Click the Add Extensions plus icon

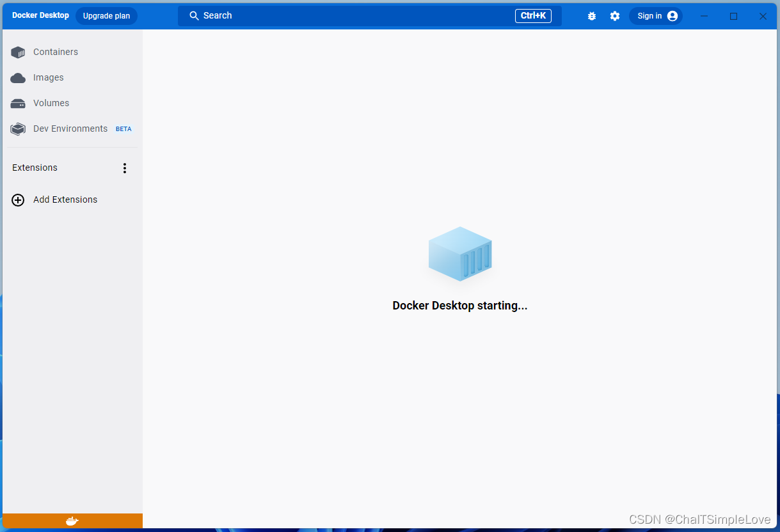18,199
